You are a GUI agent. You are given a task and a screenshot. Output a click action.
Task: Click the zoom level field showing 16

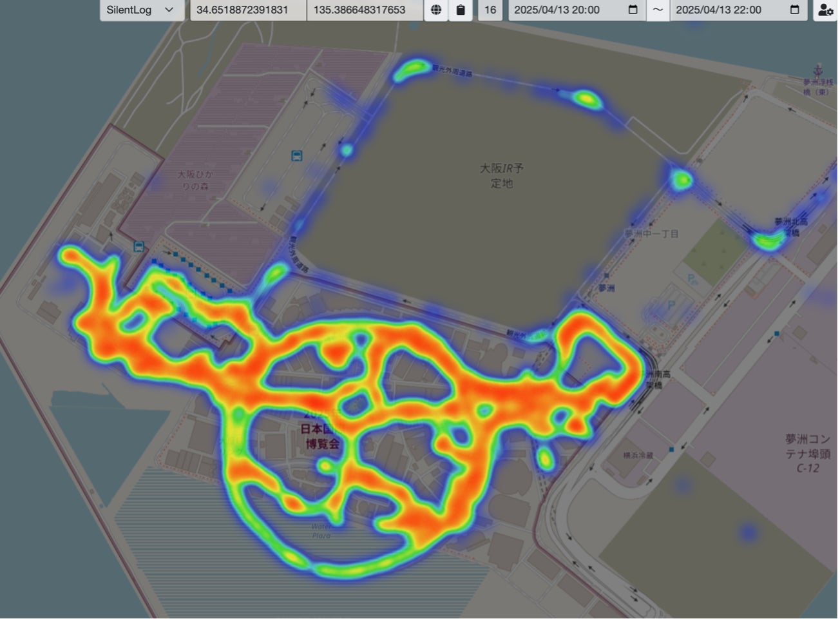pos(490,10)
